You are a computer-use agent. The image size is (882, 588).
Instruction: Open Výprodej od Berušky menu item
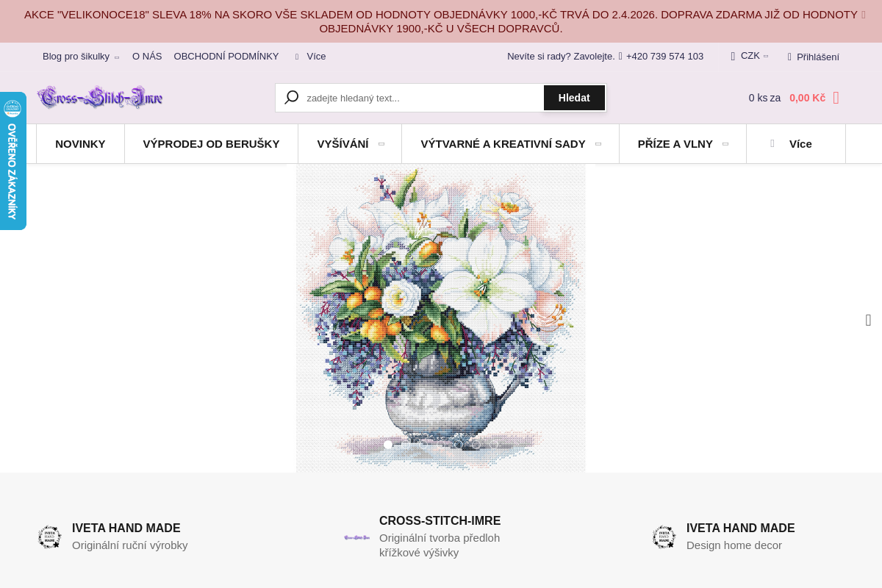pyautogui.click(x=211, y=144)
